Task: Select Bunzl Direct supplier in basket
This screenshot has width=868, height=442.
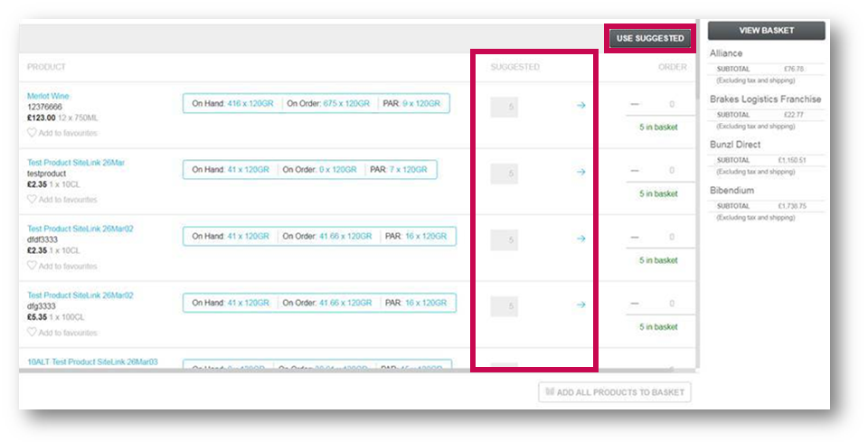Action: (x=735, y=145)
